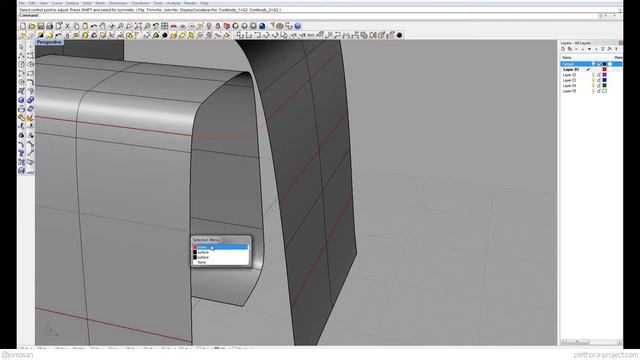Select the Default layer row
This screenshot has height=360, width=640.
tap(591, 64)
